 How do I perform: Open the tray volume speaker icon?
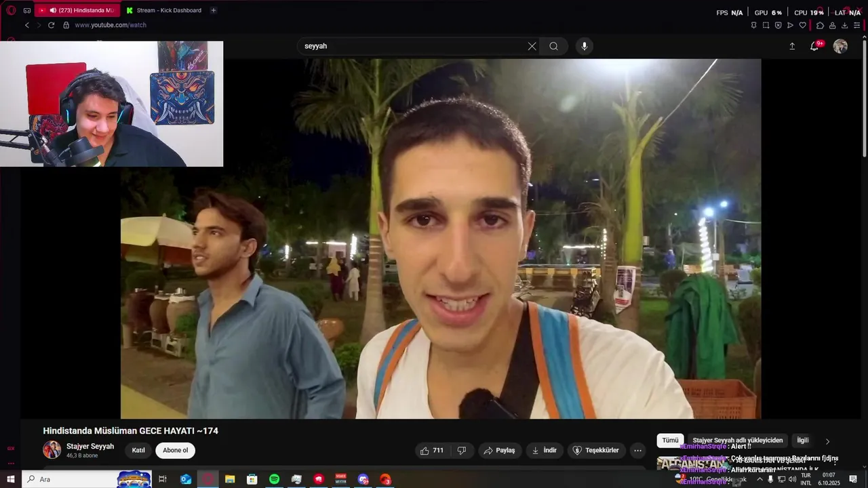[x=792, y=479]
